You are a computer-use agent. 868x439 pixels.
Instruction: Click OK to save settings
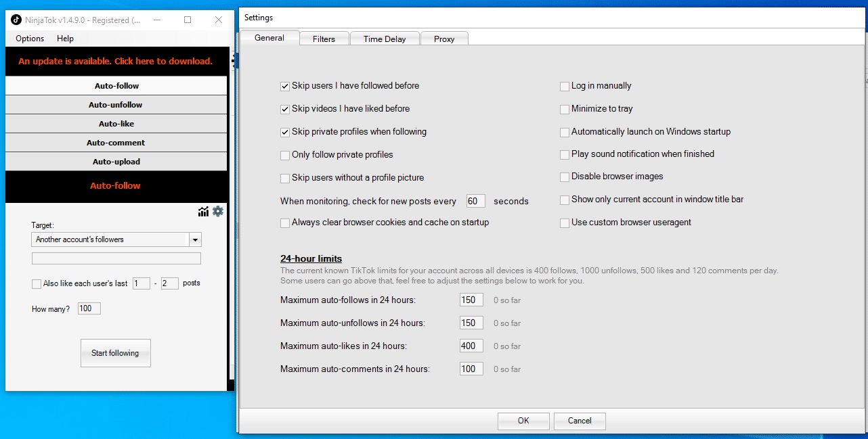(x=523, y=421)
